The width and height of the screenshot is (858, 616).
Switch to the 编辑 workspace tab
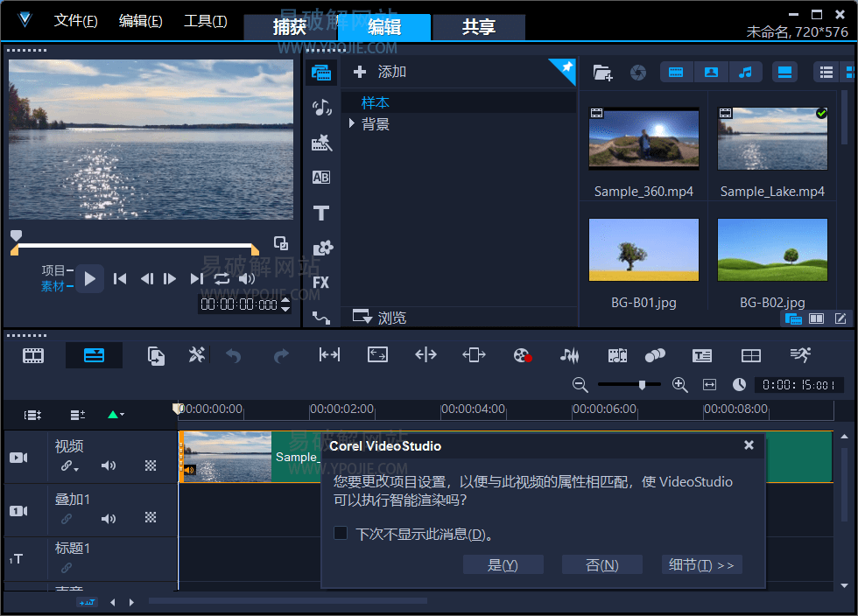coord(384,27)
